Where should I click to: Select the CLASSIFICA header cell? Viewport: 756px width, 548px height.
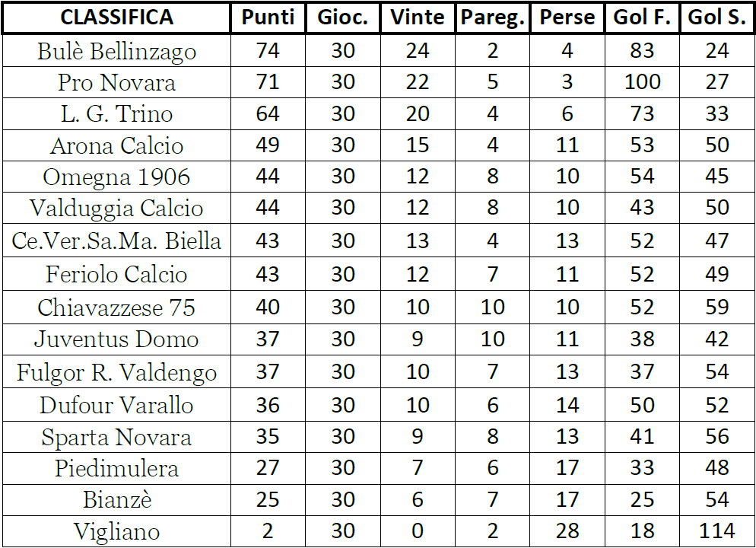[x=116, y=18]
